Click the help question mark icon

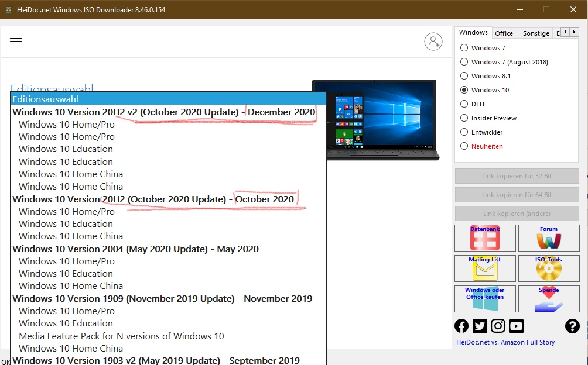(x=572, y=326)
